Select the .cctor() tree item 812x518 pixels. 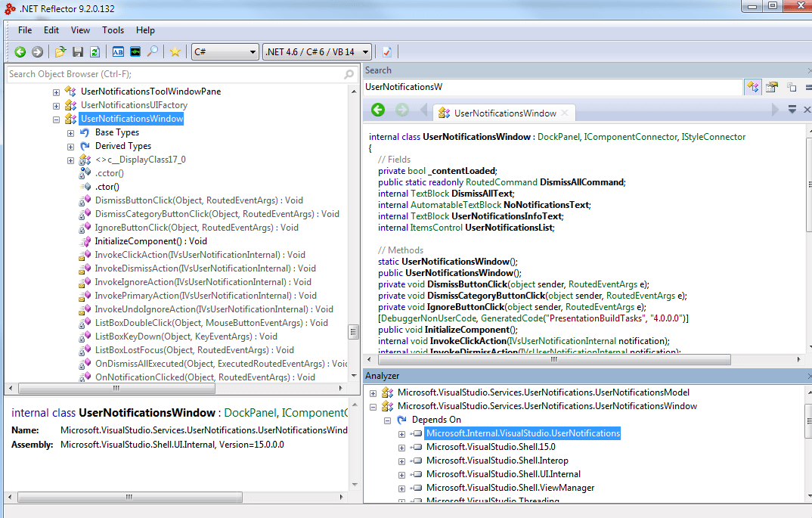110,173
